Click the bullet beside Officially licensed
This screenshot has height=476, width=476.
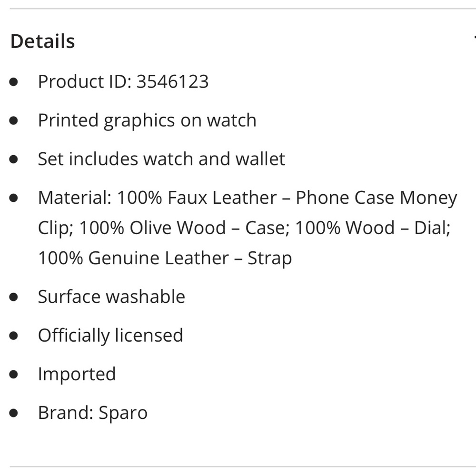point(14,335)
